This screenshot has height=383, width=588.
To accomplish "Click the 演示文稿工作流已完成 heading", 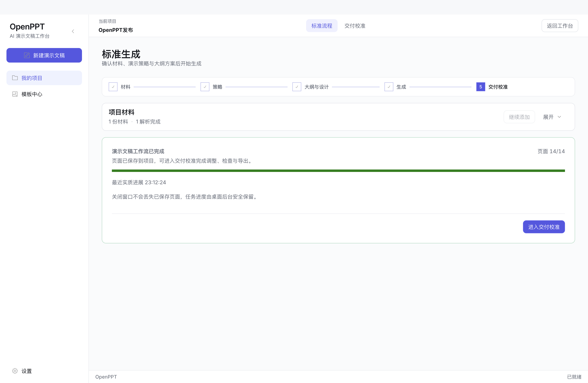I will pyautogui.click(x=138, y=151).
